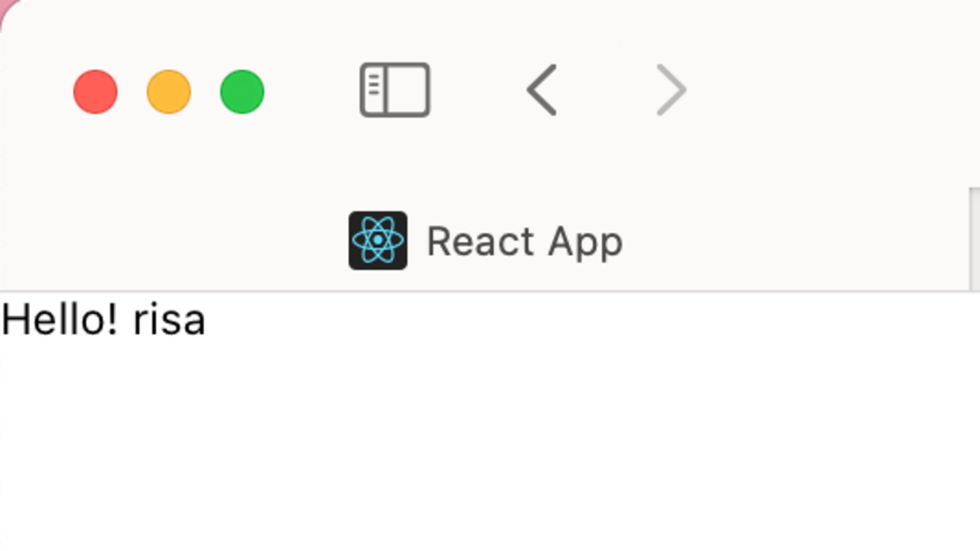Select the React App tab
Screen dimensions: 980x551
pyautogui.click(x=484, y=241)
